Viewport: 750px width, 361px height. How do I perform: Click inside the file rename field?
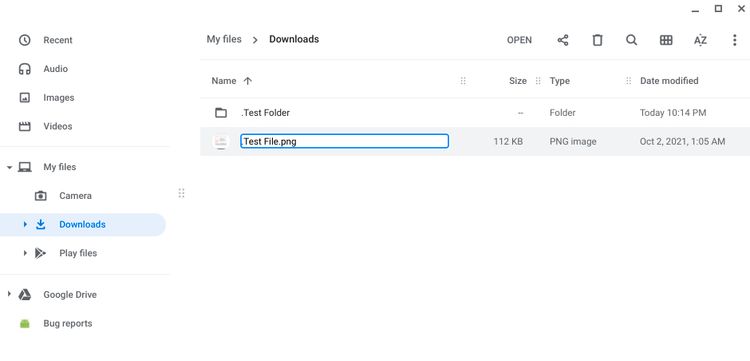pos(344,141)
